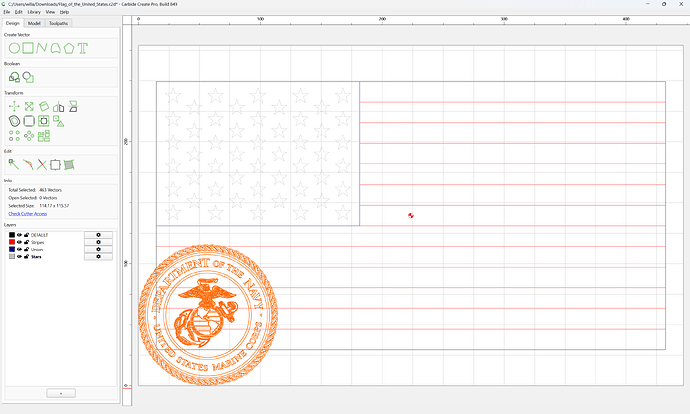Select the Node Edit arrow tool
The height and width of the screenshot is (414, 690).
[14, 165]
